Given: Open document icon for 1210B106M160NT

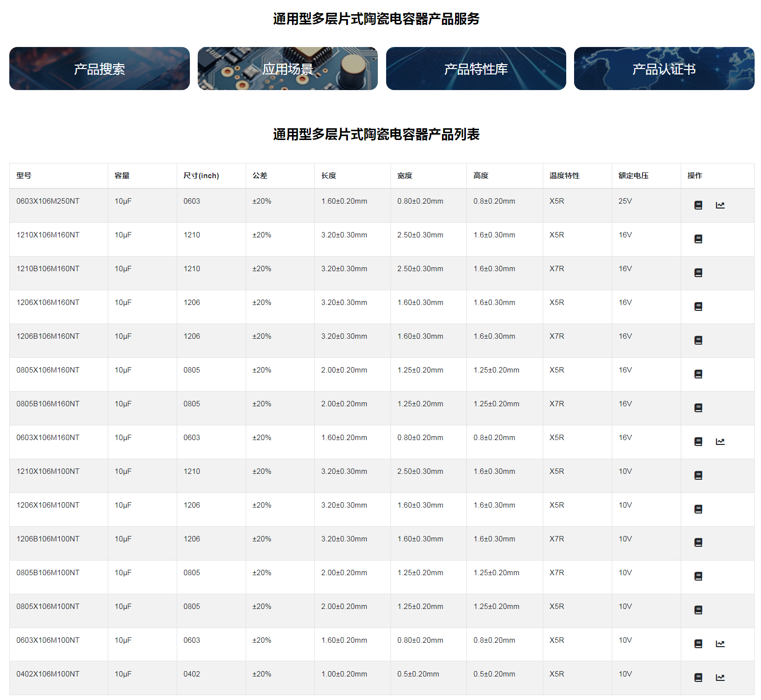Looking at the screenshot, I should (x=698, y=273).
